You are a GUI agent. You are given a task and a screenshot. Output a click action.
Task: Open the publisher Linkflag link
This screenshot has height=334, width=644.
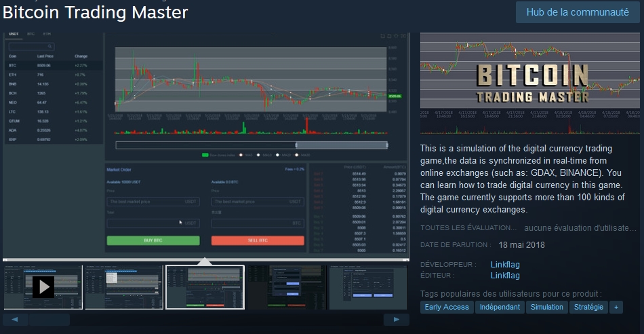[x=505, y=276]
